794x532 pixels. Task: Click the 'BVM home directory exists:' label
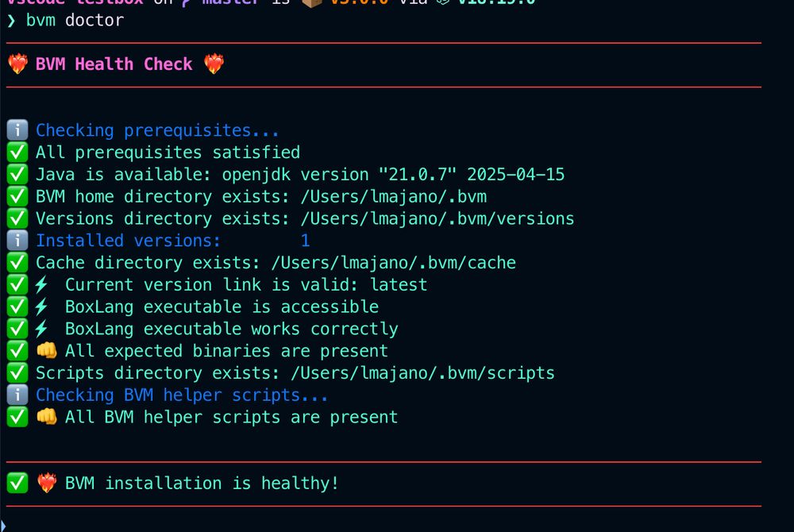pos(163,196)
